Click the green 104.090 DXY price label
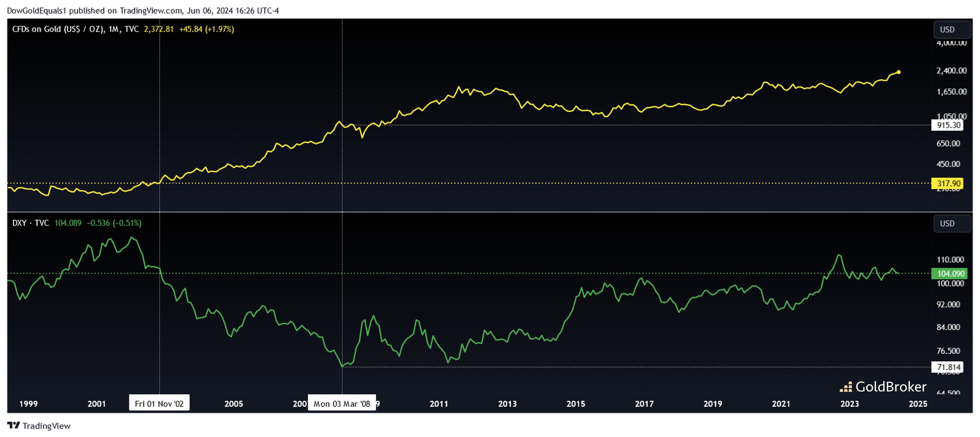This screenshot has height=437, width=980. [x=950, y=273]
